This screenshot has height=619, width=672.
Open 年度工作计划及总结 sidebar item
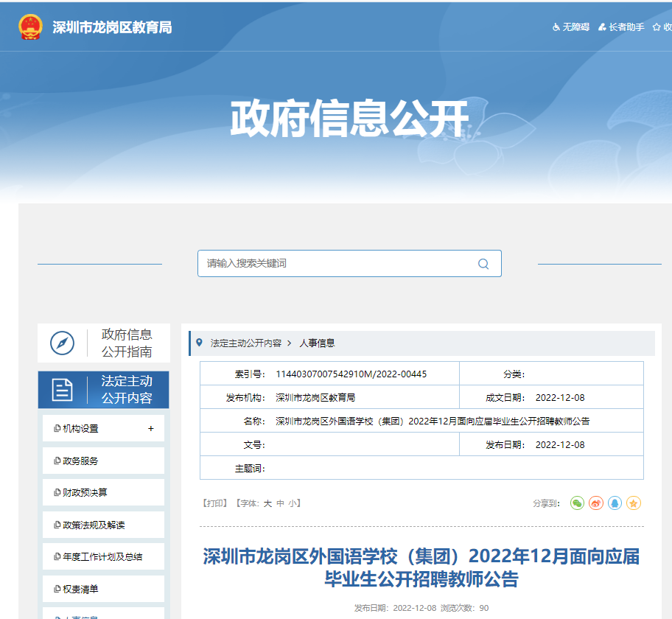pos(104,557)
